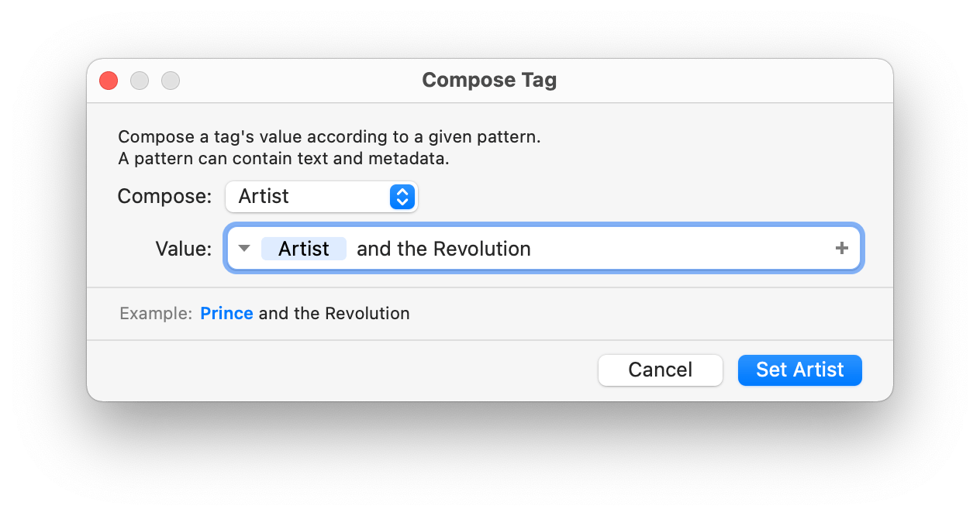The height and width of the screenshot is (516, 980).
Task: Click the disabled minimize button in title bar
Action: point(140,81)
